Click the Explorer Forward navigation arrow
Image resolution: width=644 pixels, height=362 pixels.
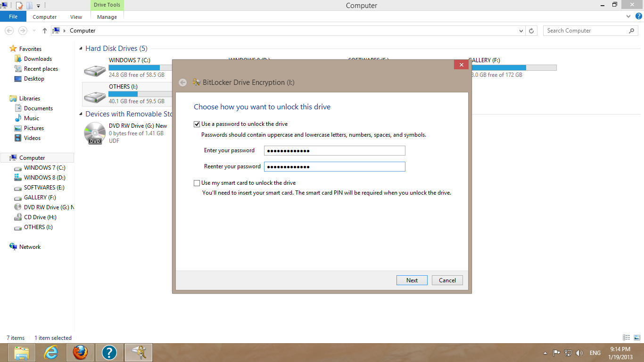pyautogui.click(x=22, y=31)
